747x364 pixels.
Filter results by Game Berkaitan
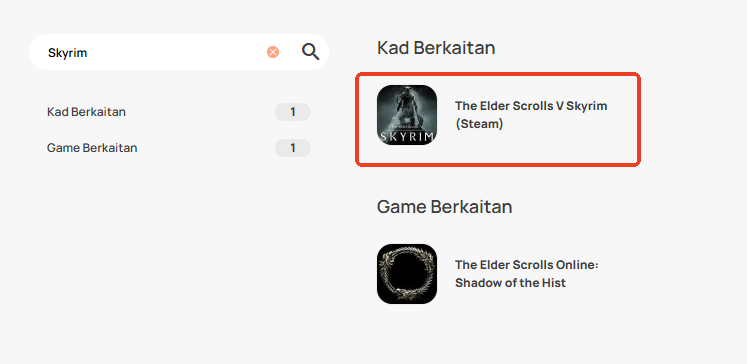point(92,148)
